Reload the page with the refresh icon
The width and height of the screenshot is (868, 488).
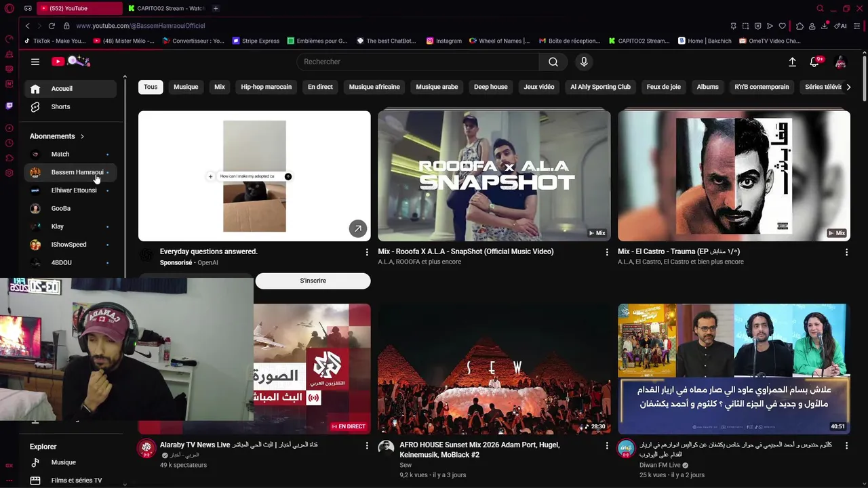point(52,26)
